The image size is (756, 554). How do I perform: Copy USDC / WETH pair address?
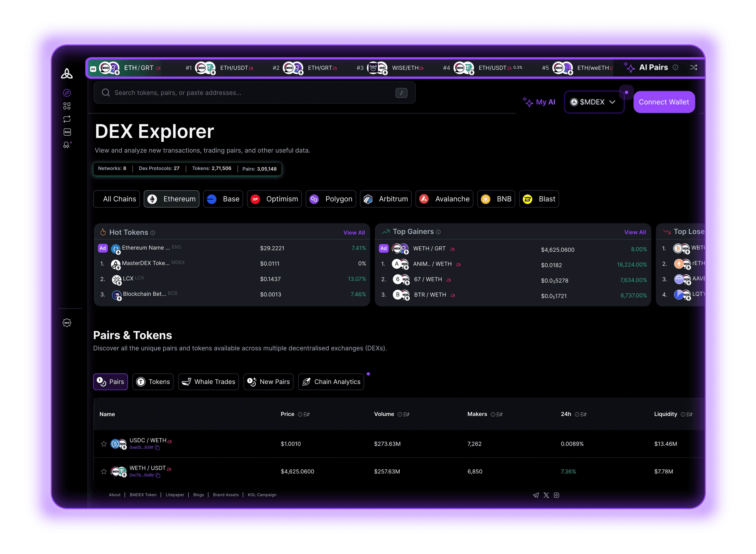coord(157,448)
